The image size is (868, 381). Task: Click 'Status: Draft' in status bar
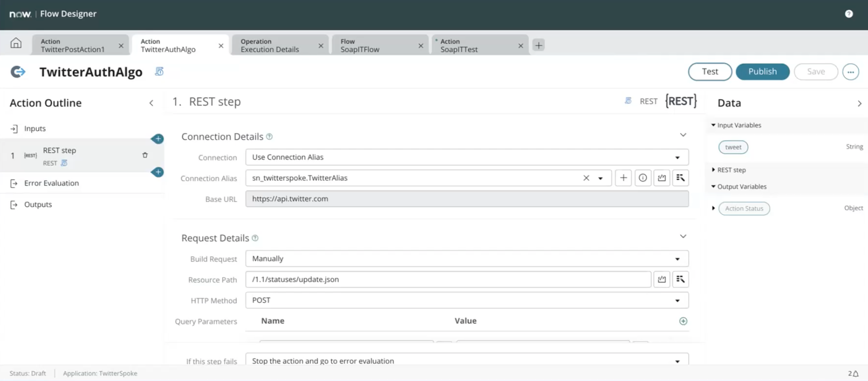[28, 373]
